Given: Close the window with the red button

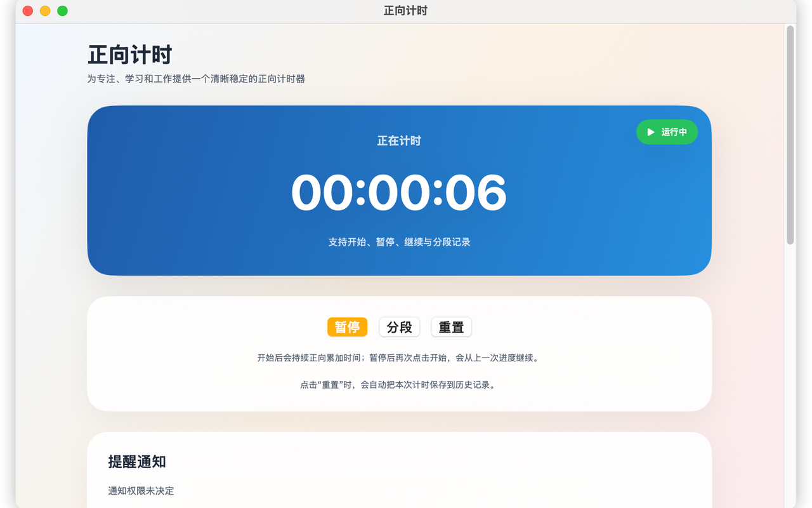Looking at the screenshot, I should point(28,11).
